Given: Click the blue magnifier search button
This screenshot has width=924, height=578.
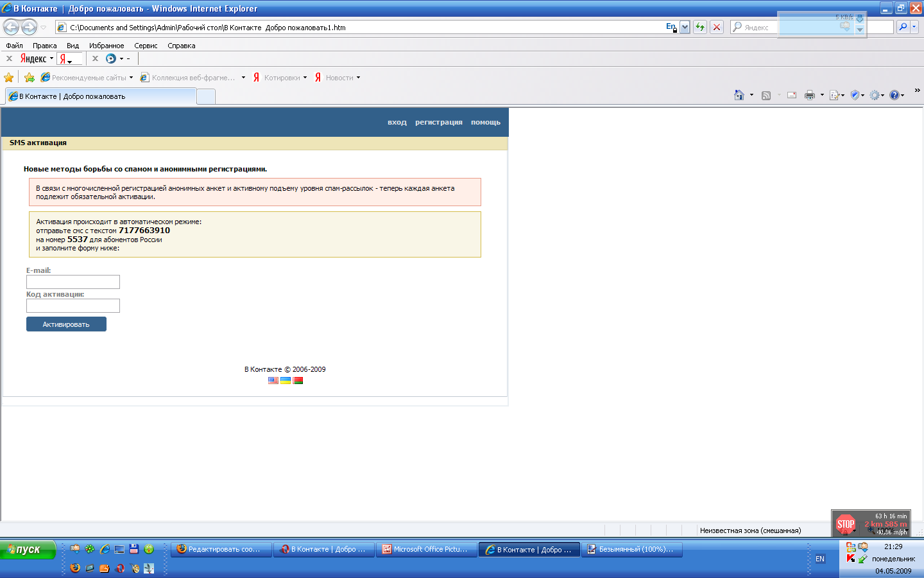Looking at the screenshot, I should pyautogui.click(x=903, y=27).
